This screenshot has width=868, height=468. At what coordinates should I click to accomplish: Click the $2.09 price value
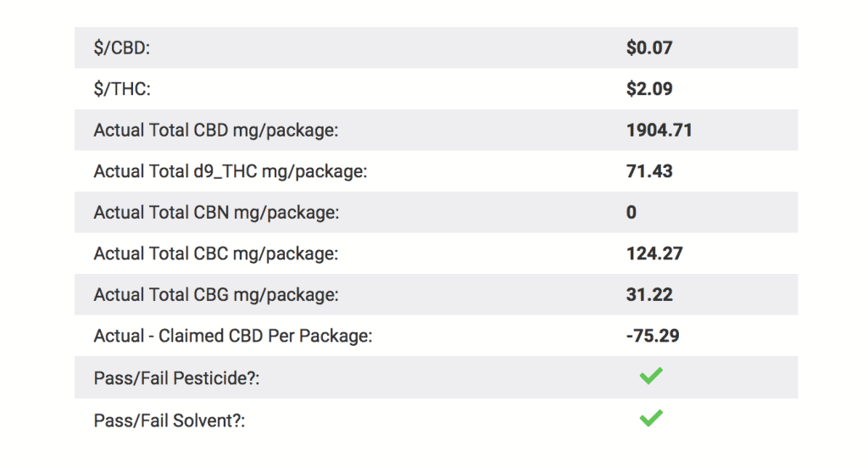coord(649,89)
